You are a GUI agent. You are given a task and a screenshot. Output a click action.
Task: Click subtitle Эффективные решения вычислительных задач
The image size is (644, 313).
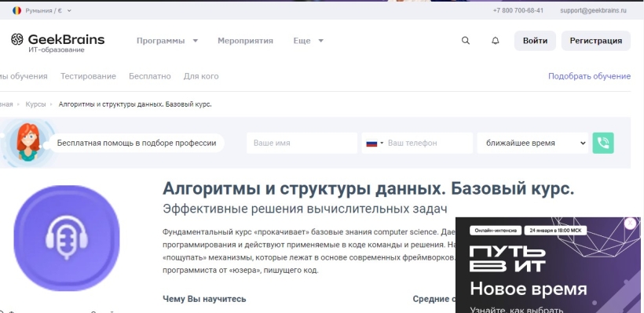point(305,209)
